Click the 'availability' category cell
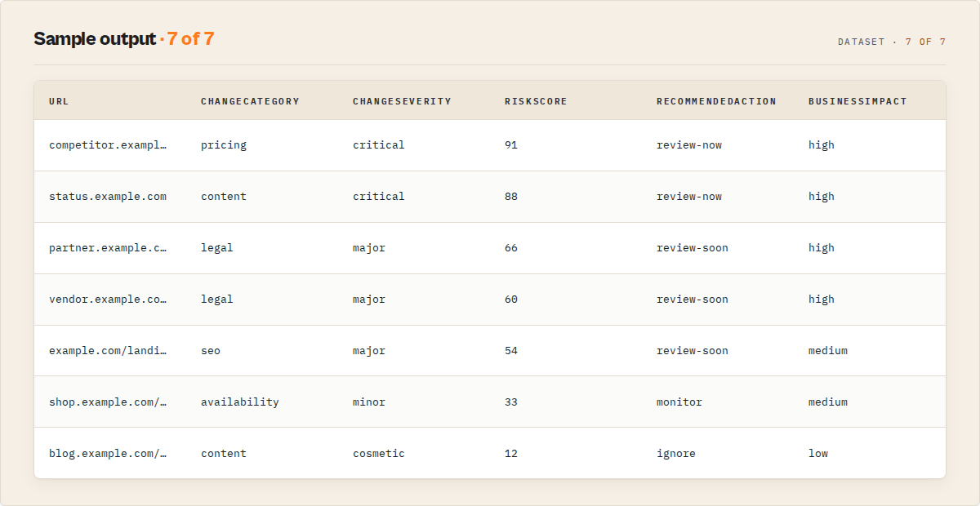This screenshot has width=980, height=506. pyautogui.click(x=240, y=402)
